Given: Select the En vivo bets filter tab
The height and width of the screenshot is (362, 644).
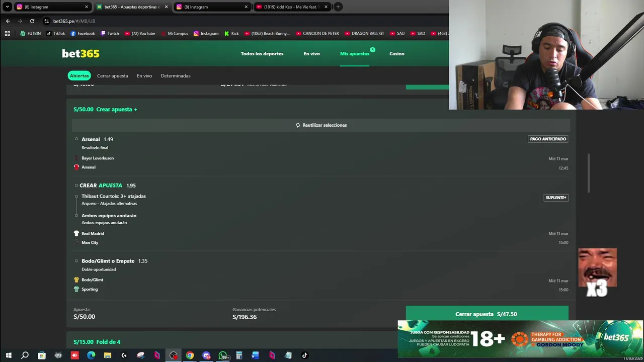Looking at the screenshot, I should (144, 76).
